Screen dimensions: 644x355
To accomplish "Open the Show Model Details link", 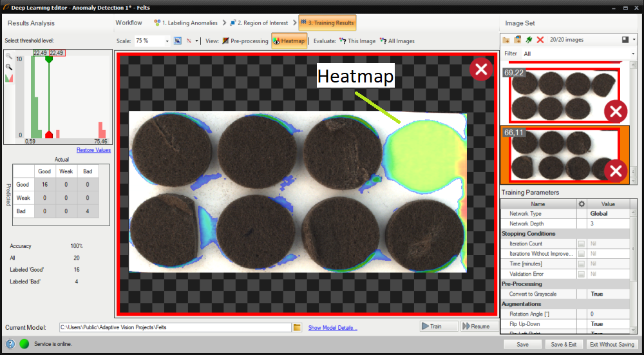I will 332,328.
